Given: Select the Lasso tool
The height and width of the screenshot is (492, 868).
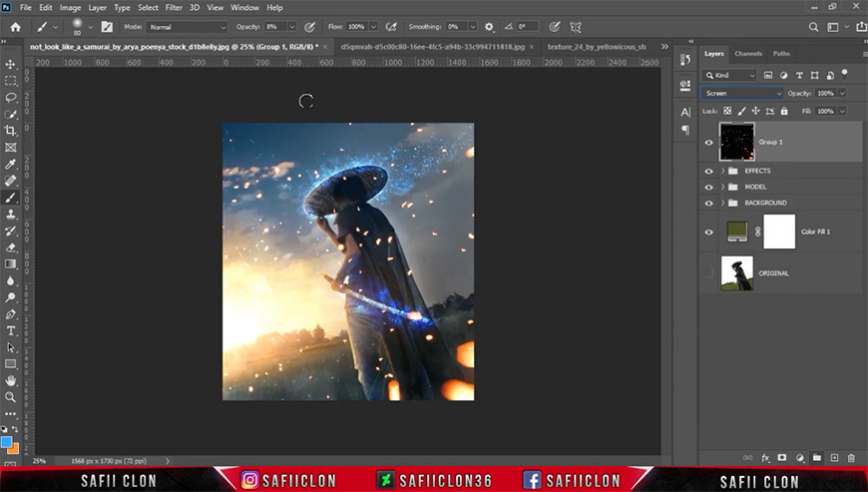Looking at the screenshot, I should click(11, 98).
